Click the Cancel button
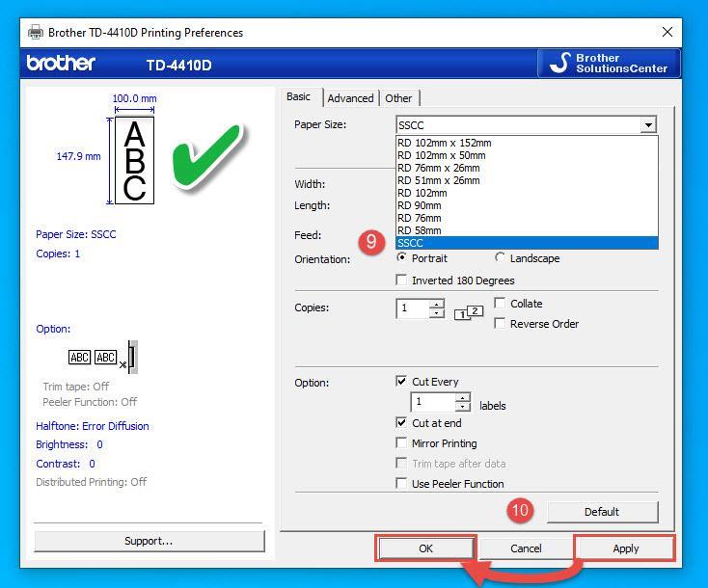Viewport: 708px width, 588px height. tap(526, 548)
